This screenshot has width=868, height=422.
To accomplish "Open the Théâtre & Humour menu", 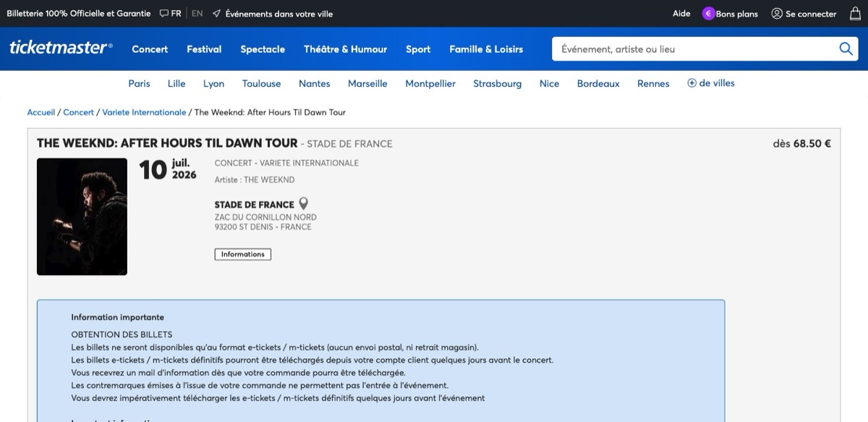I will (x=345, y=49).
